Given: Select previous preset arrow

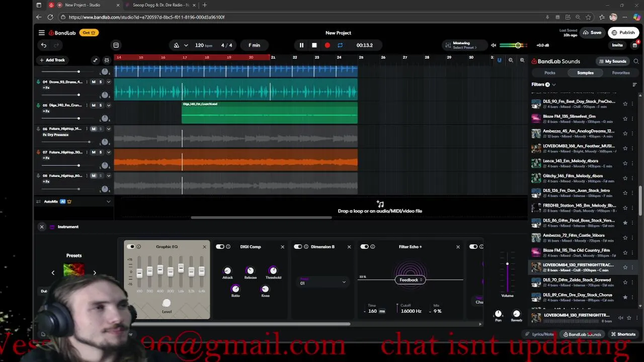Looking at the screenshot, I should [53, 273].
